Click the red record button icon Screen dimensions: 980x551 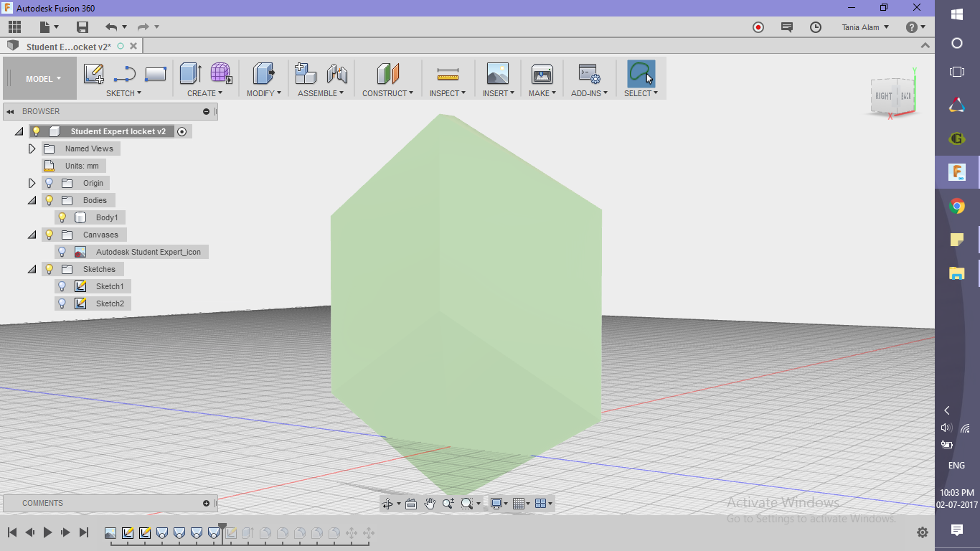758,27
